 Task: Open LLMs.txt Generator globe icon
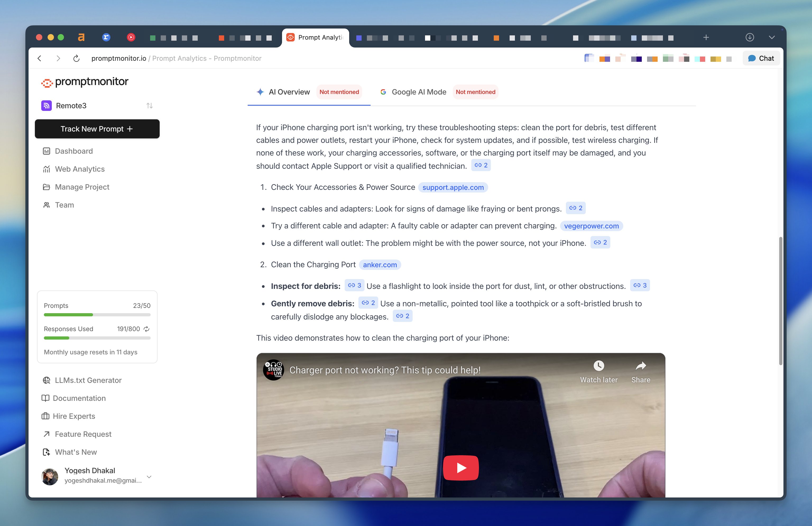click(x=47, y=380)
